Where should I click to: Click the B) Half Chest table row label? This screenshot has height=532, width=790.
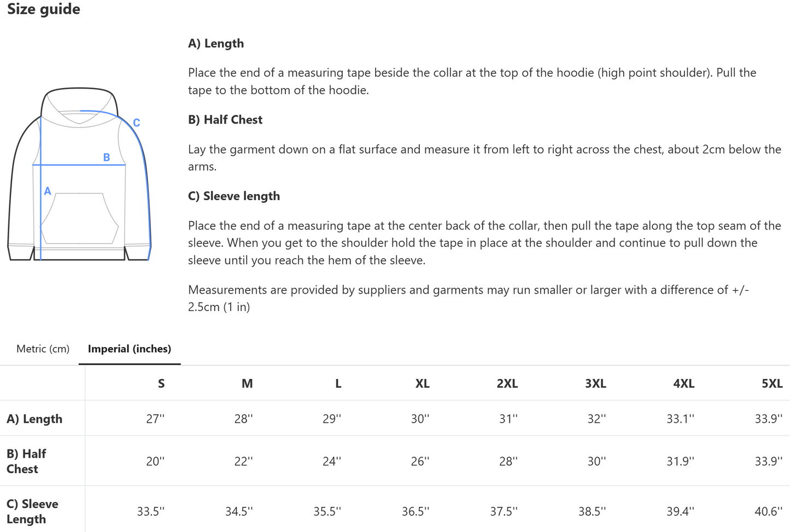[x=26, y=461]
